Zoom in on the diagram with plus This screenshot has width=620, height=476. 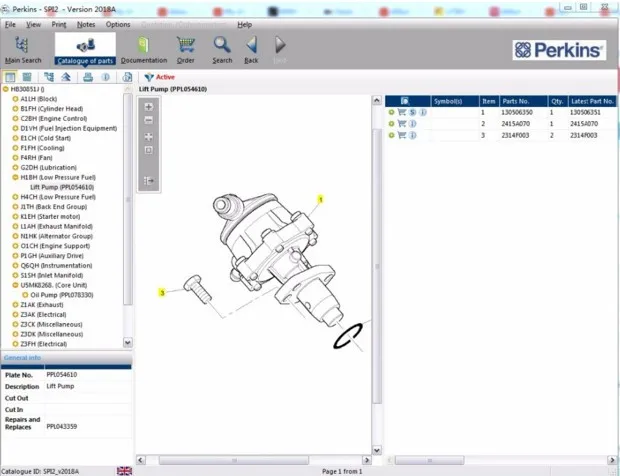(149, 107)
